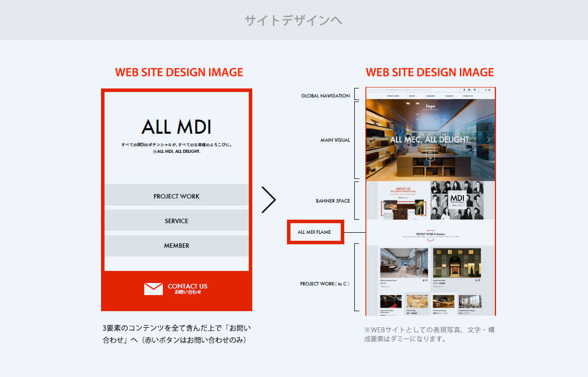This screenshot has height=377, width=588.
Task: Click the Facebook icon in site header
Action: point(464,89)
